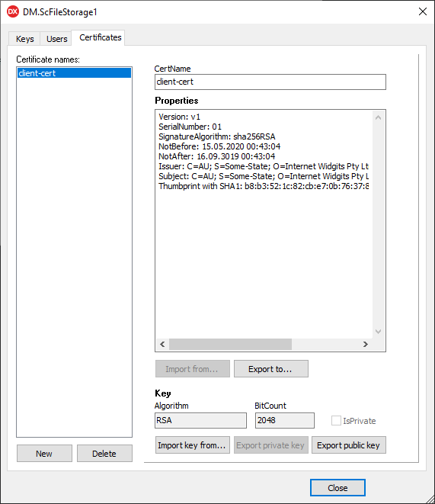Select client-cert in certificate names list

click(x=74, y=73)
